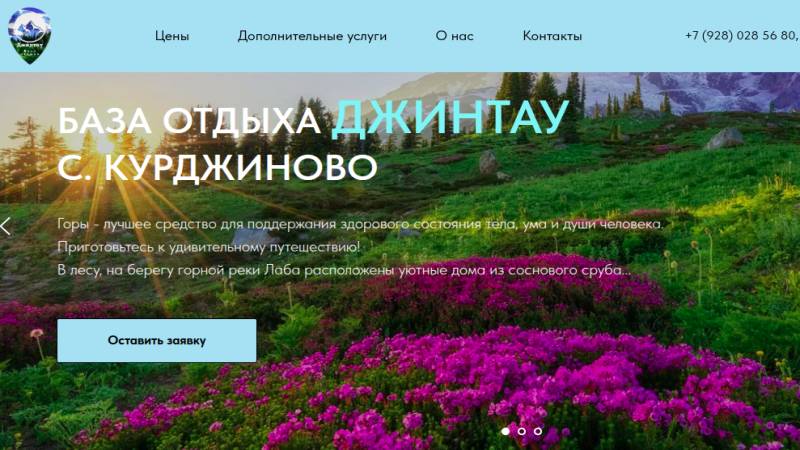
Task: Switch to the third slide dot
Action: point(538,431)
